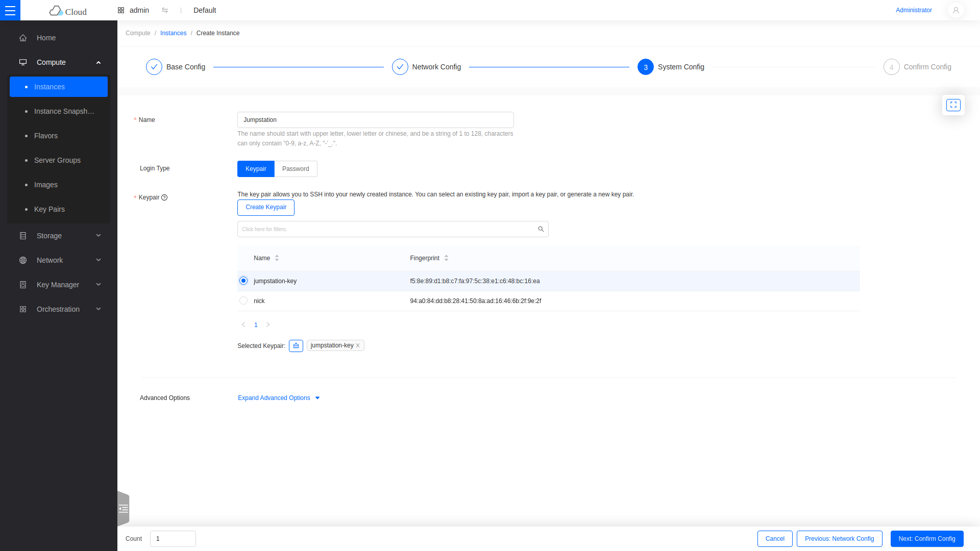Image resolution: width=980 pixels, height=551 pixels.
Task: Click Create Keypair button
Action: (x=266, y=207)
